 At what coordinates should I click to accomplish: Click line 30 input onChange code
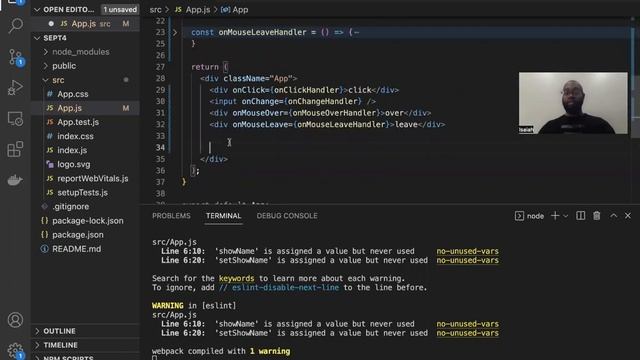click(x=293, y=101)
